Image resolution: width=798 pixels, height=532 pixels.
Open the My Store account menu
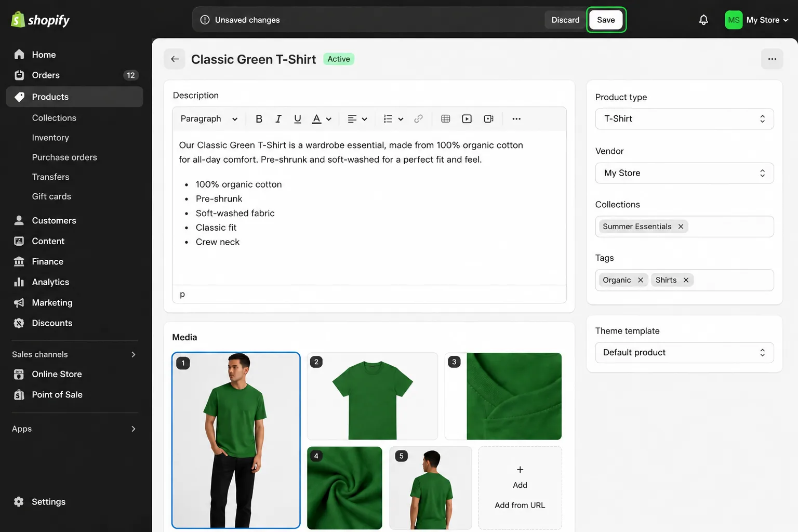pos(757,20)
